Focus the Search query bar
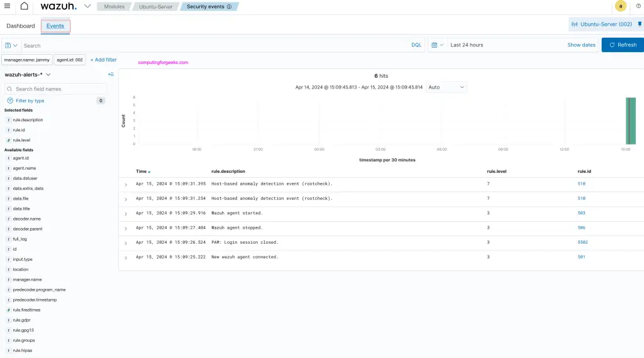Screen dimensions: 644x358 pyautogui.click(x=214, y=45)
